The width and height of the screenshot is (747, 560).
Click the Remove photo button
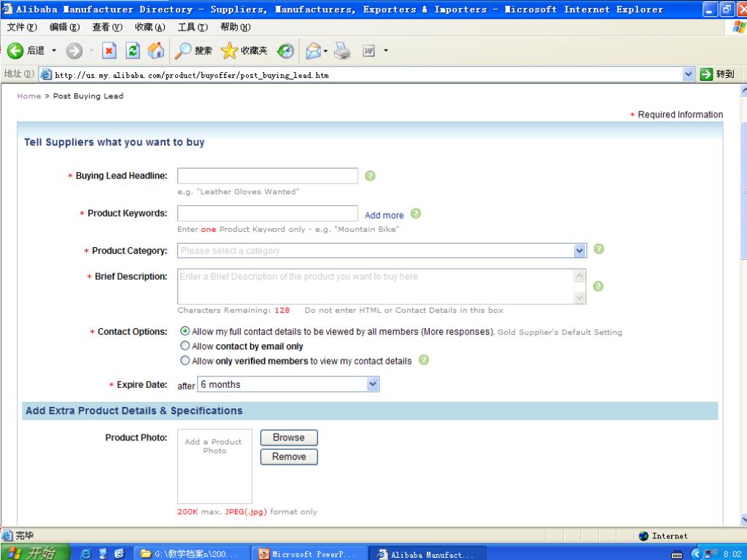(289, 456)
